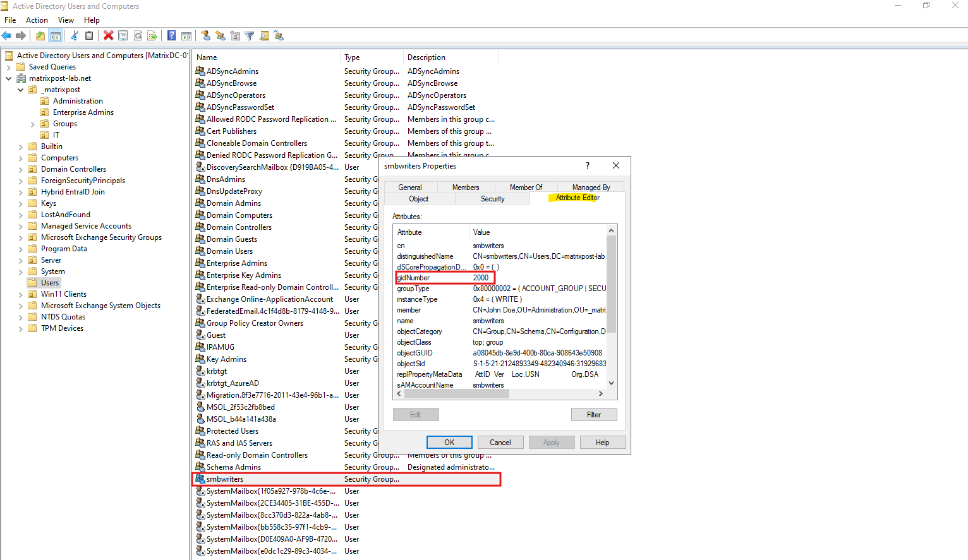The height and width of the screenshot is (560, 968).
Task: Open the Action menu
Action: coord(37,20)
